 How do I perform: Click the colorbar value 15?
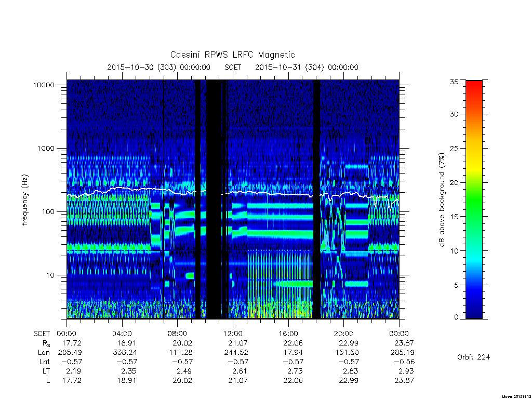click(x=454, y=217)
